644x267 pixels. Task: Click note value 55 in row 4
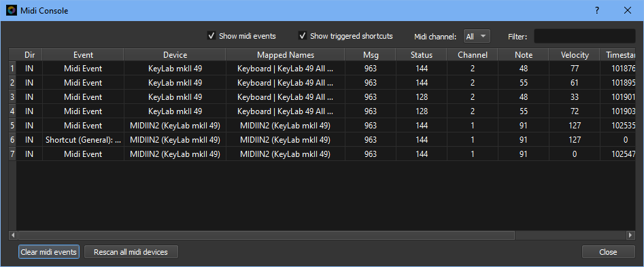pos(523,111)
